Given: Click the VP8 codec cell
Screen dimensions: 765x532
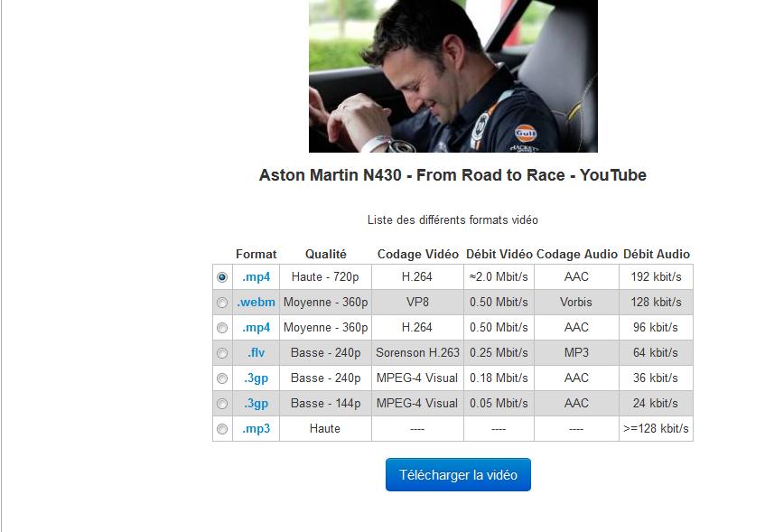Looking at the screenshot, I should (x=417, y=302).
